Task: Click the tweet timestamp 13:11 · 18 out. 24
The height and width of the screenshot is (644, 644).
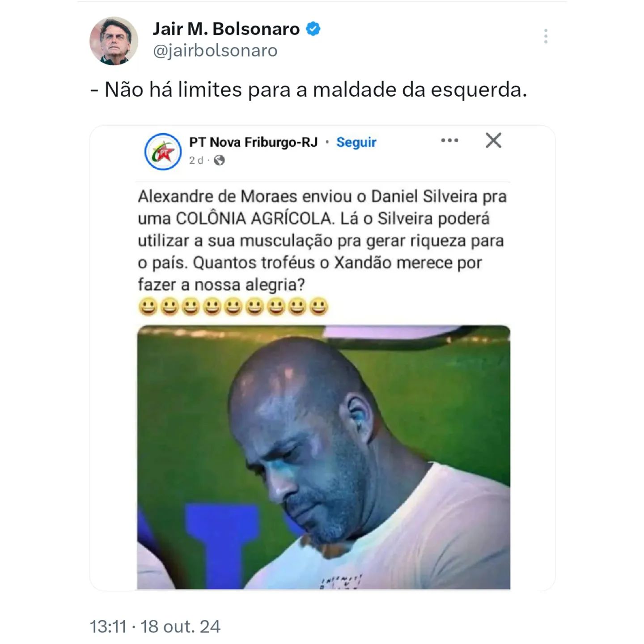Action: (x=155, y=627)
